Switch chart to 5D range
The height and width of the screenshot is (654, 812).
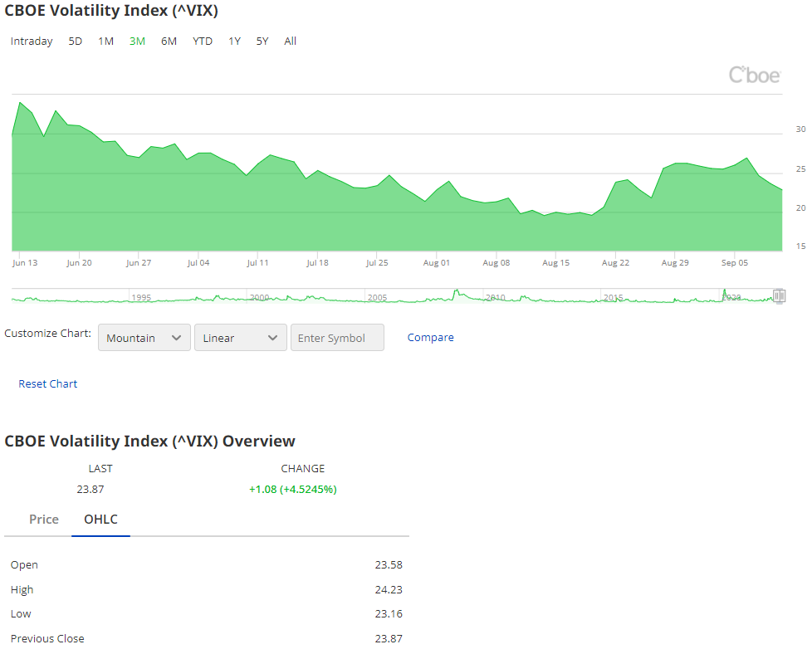click(x=75, y=41)
